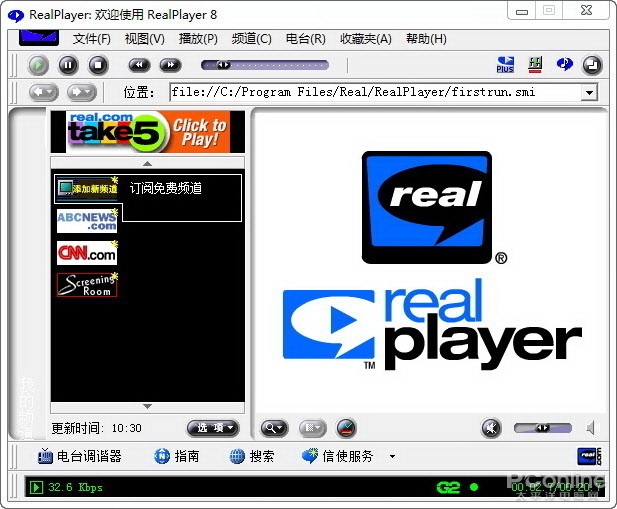
Task: Open the 文件(F) menu
Action: pyautogui.click(x=91, y=39)
